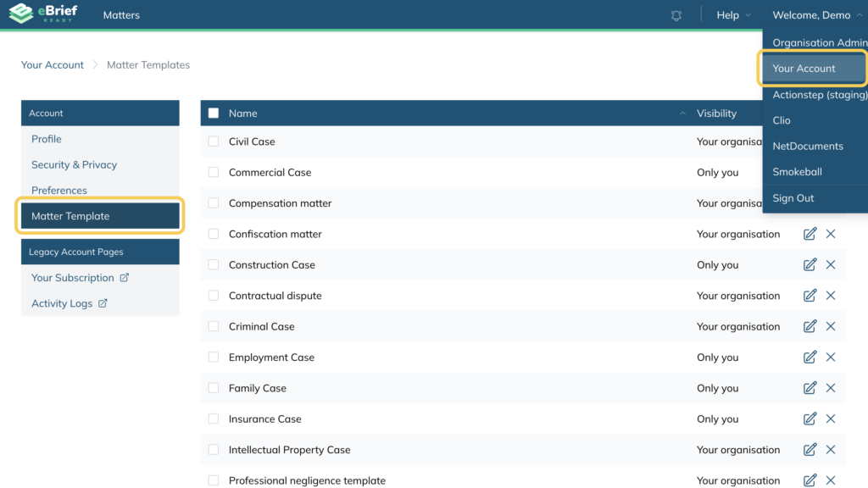
Task: Edit the Family Case template
Action: (x=810, y=388)
